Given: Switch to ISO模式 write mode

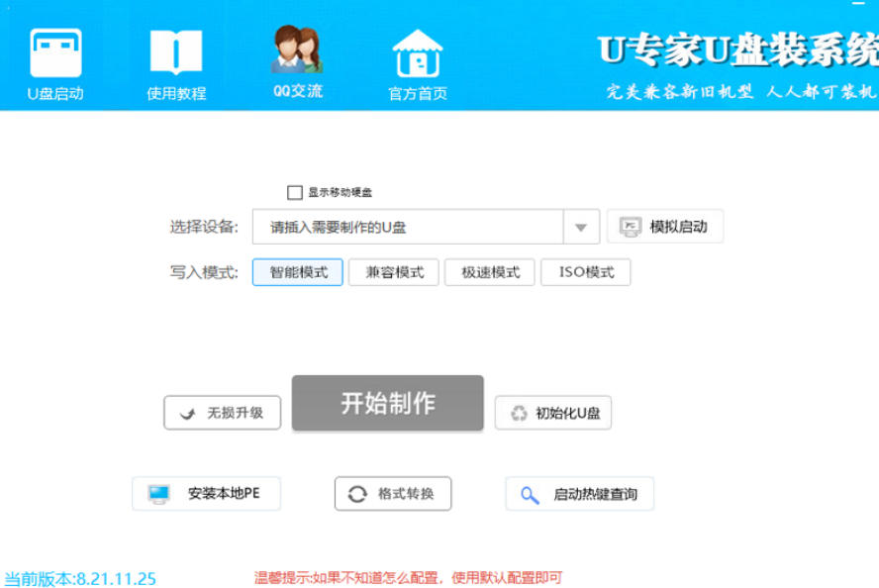Looking at the screenshot, I should click(x=584, y=272).
